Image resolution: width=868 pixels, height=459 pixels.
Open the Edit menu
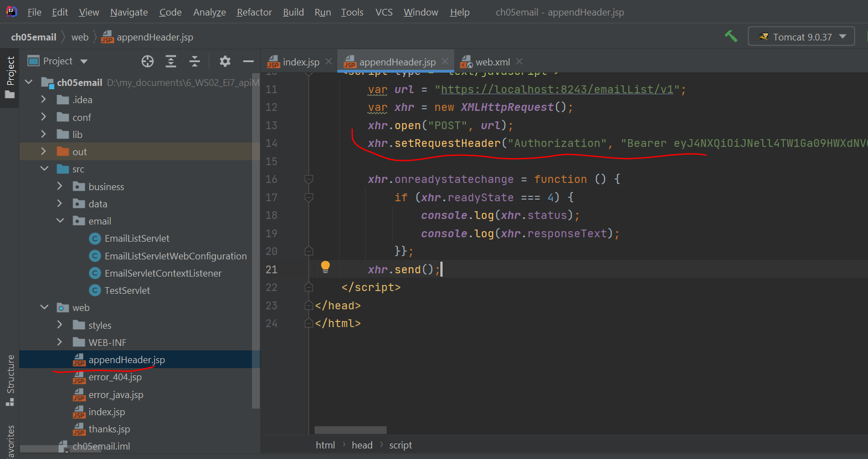(x=60, y=12)
